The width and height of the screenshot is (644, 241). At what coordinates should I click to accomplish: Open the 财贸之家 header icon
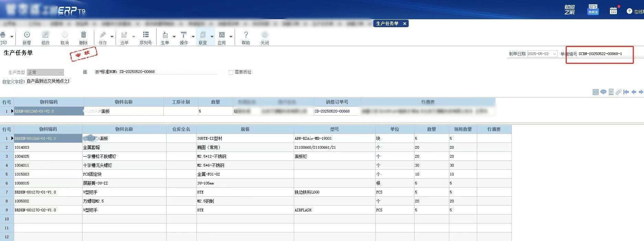[569, 10]
